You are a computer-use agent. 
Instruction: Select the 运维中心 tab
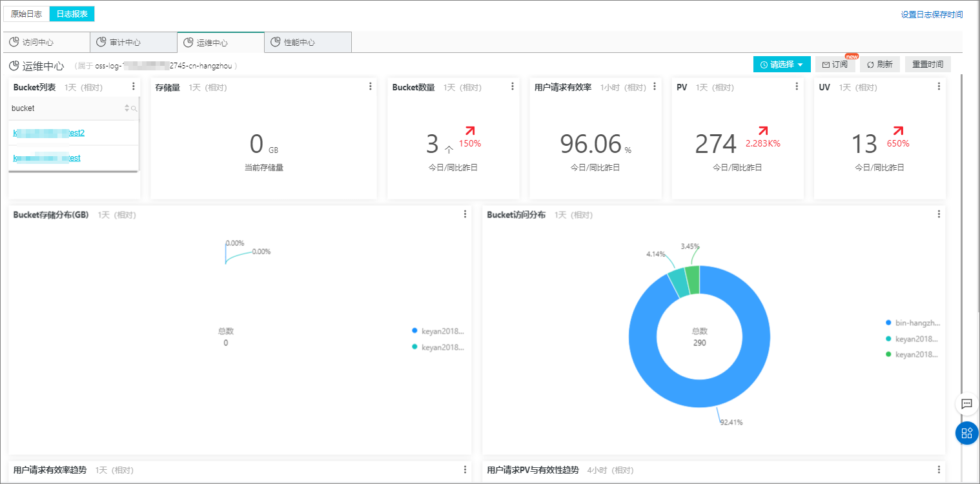[221, 43]
